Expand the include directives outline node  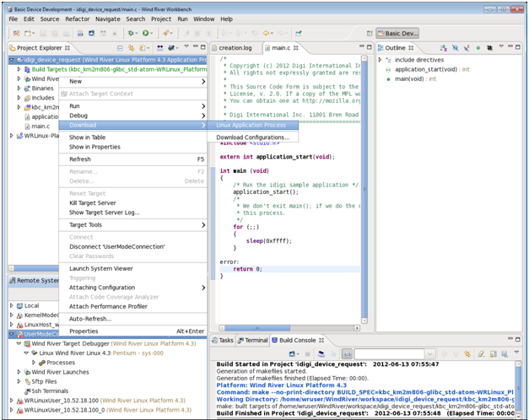(x=381, y=60)
